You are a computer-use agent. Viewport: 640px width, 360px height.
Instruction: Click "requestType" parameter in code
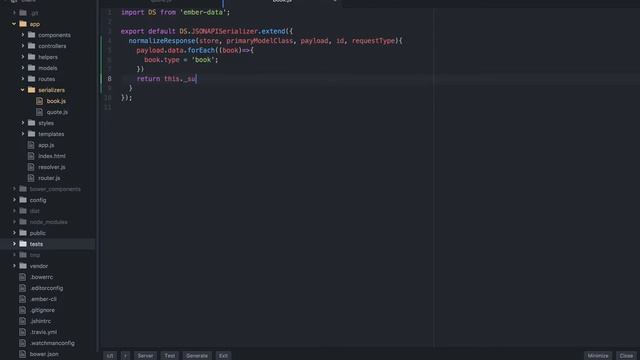(373, 41)
